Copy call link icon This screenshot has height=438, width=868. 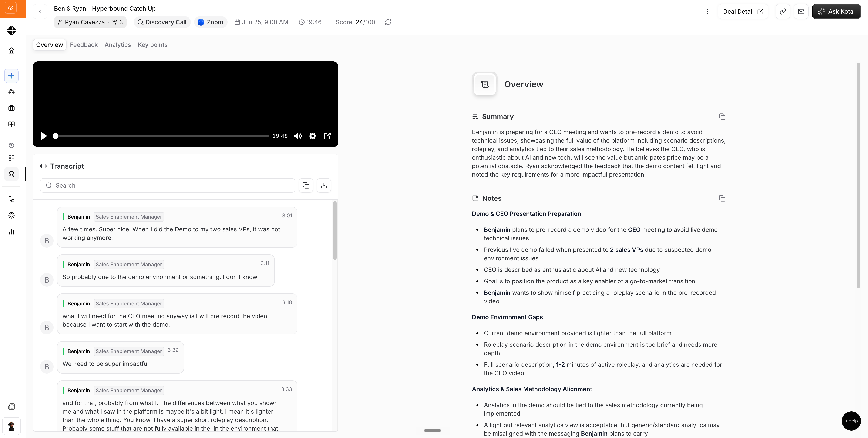[x=783, y=11]
